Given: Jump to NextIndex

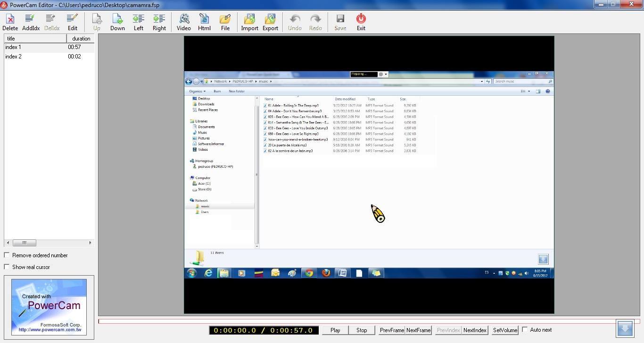Looking at the screenshot, I should click(475, 330).
